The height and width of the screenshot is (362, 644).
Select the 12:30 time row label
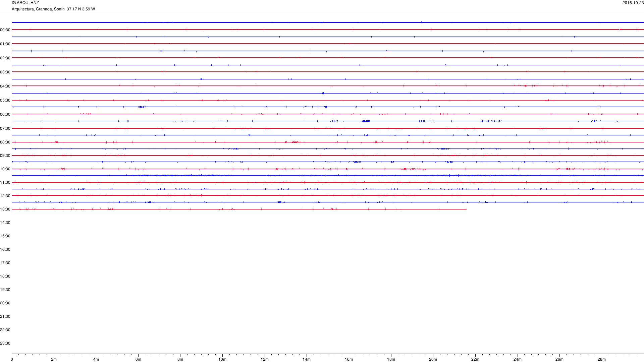click(x=5, y=196)
